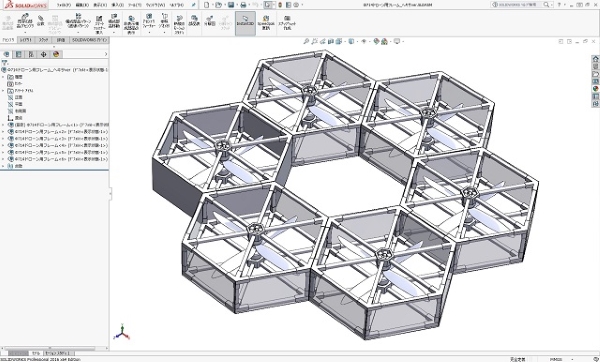This screenshot has width=600, height=362.
Task: Click the Save icon in the top toolbar
Action: [231, 5]
